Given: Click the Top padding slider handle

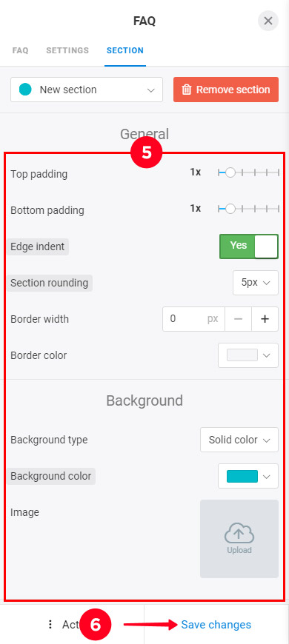Looking at the screenshot, I should 230,173.
